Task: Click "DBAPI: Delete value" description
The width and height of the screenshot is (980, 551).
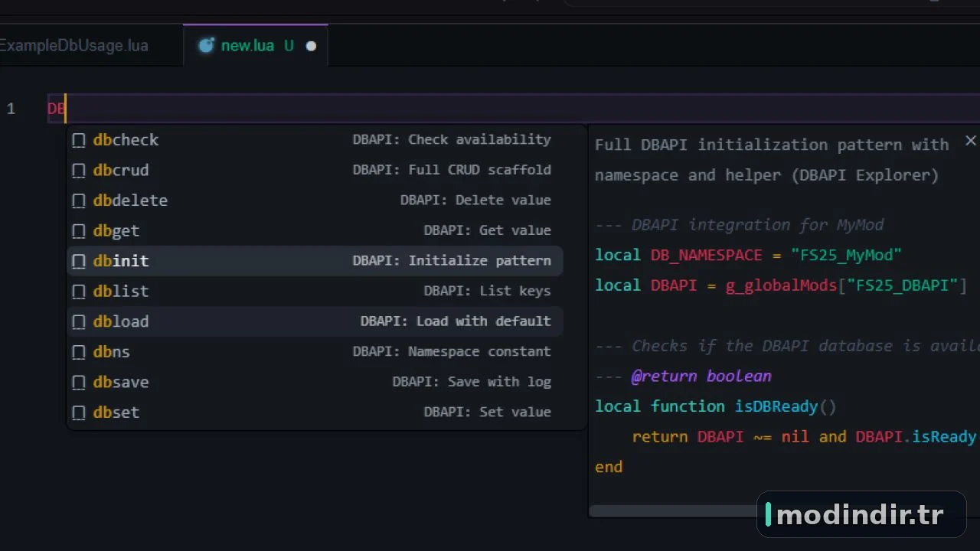Action: pos(475,200)
